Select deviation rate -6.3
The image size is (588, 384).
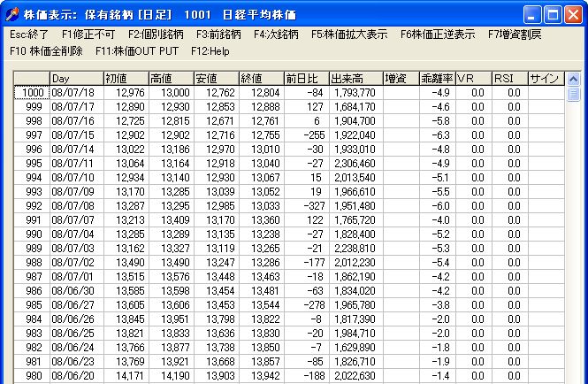pyautogui.click(x=438, y=135)
